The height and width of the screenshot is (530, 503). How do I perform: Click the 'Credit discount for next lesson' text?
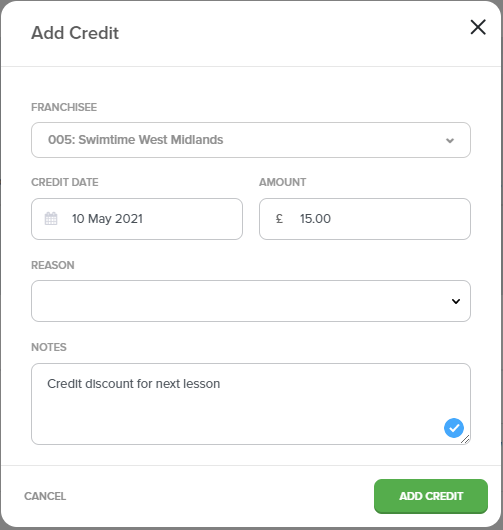click(x=134, y=384)
